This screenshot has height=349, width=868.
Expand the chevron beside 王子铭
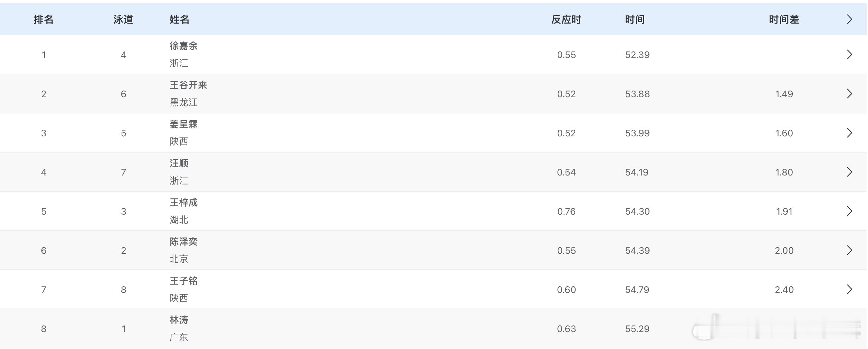849,289
